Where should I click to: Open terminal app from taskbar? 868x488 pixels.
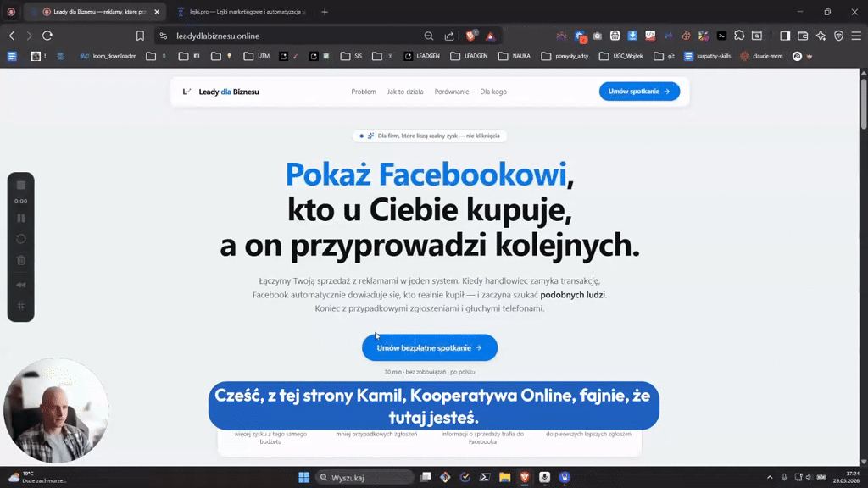coord(485,478)
